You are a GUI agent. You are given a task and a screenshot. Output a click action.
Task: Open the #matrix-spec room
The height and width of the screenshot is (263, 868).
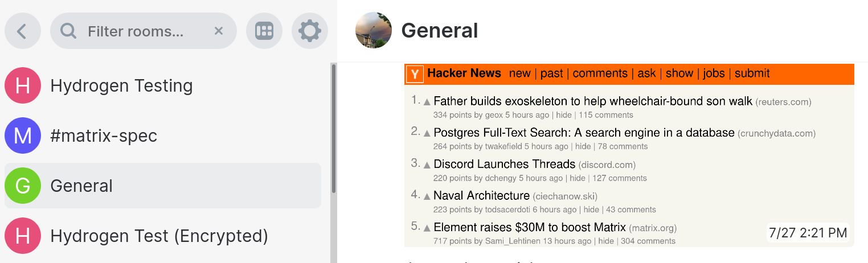click(x=163, y=135)
